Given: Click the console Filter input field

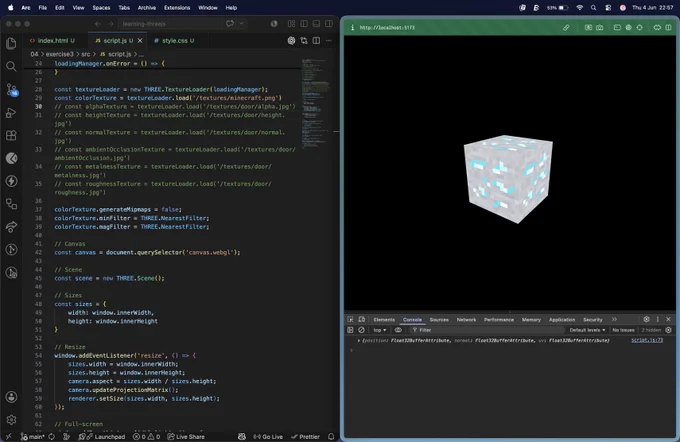Looking at the screenshot, I should click(485, 330).
